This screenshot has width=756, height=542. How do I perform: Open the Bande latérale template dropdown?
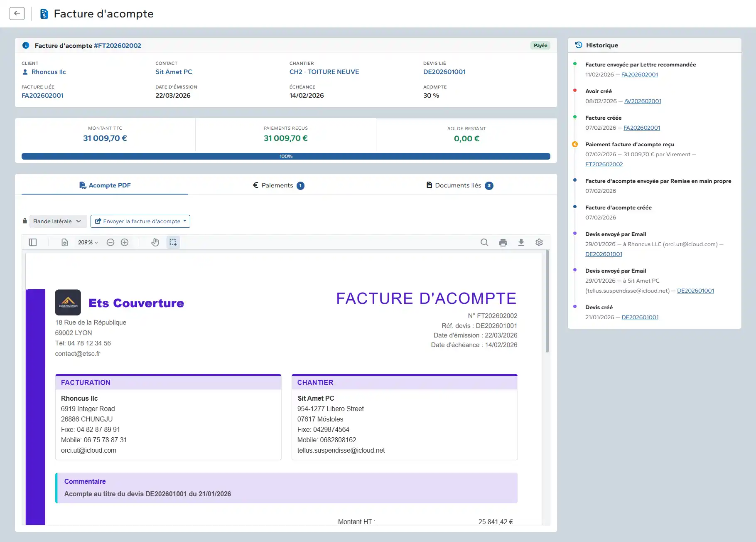[58, 221]
